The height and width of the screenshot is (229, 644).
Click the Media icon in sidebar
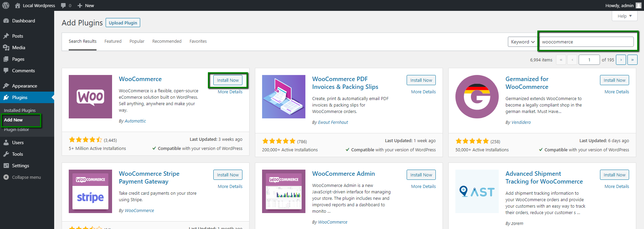click(6, 47)
